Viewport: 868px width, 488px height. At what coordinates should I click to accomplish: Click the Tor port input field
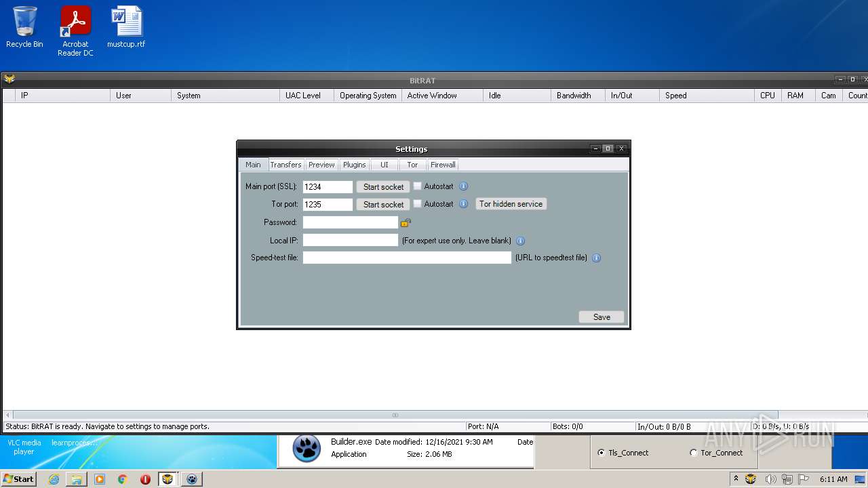click(x=328, y=204)
